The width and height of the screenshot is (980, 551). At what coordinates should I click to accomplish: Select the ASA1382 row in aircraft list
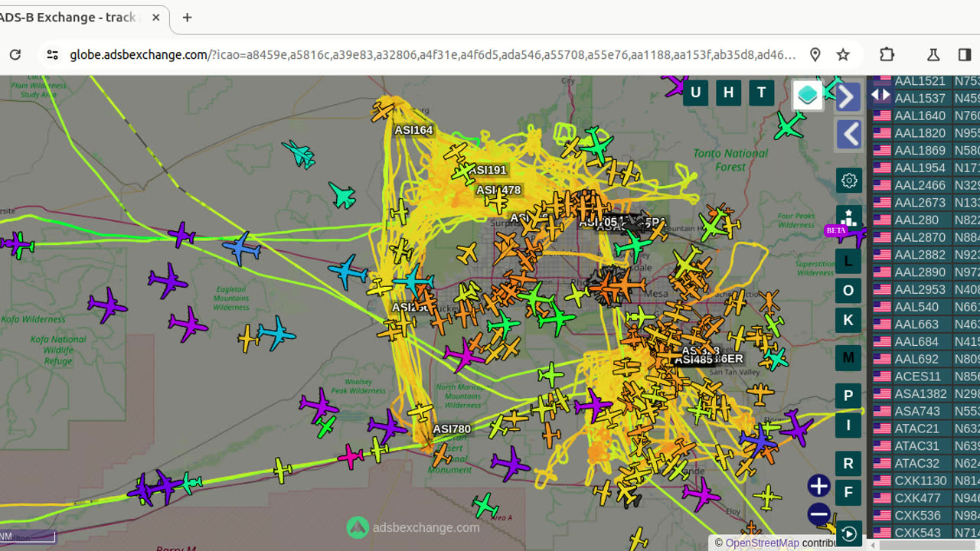tap(925, 394)
